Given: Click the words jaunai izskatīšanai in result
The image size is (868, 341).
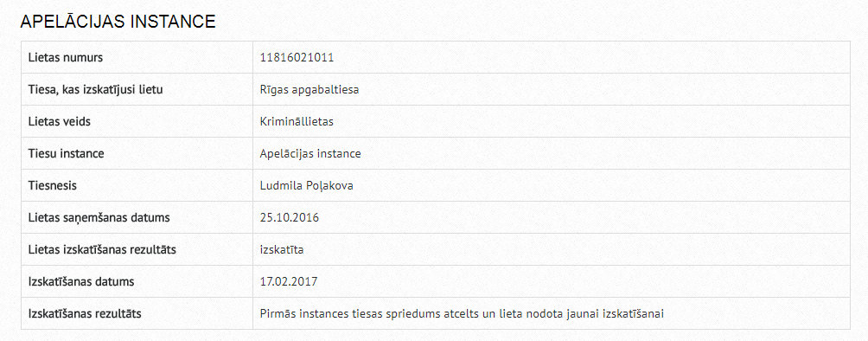Looking at the screenshot, I should (x=616, y=314).
